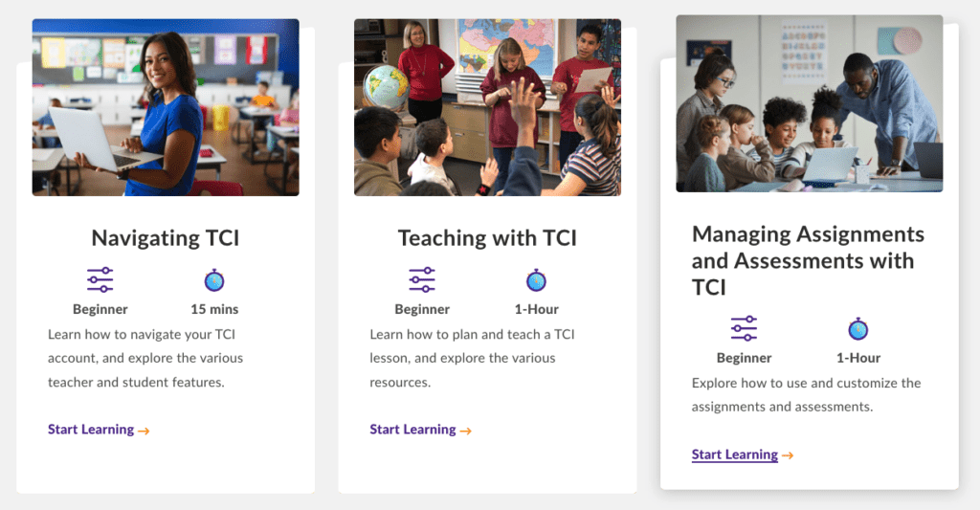Click the orange arrow beside Navigating TCI's Start Learning
The width and height of the screenshot is (980, 510).
pos(144,431)
